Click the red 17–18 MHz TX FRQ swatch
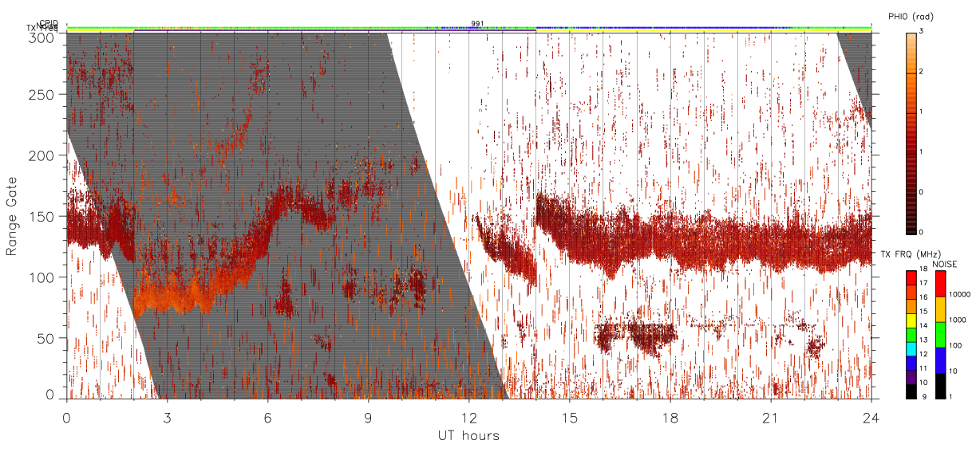The height and width of the screenshot is (452, 980). coord(911,277)
